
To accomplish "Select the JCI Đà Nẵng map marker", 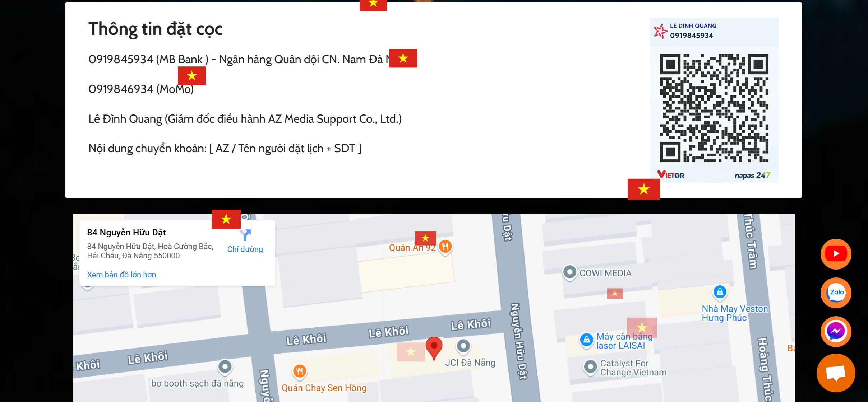I will [x=463, y=347].
